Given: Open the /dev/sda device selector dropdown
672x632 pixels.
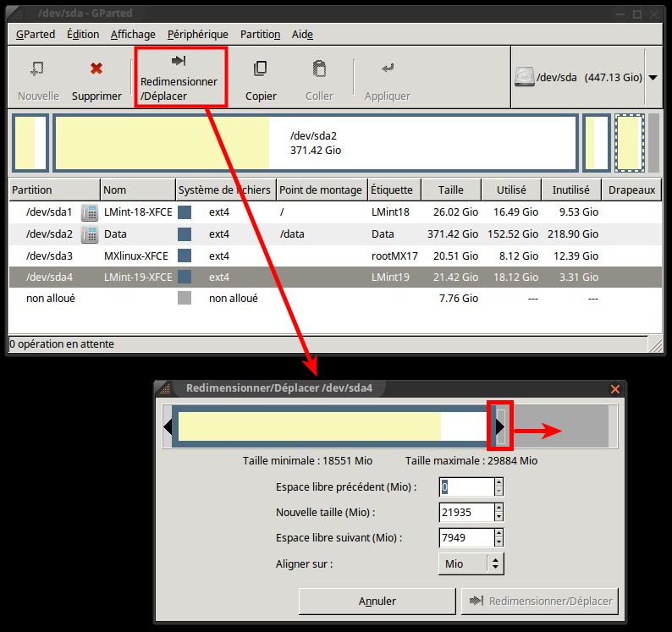Looking at the screenshot, I should click(x=653, y=77).
